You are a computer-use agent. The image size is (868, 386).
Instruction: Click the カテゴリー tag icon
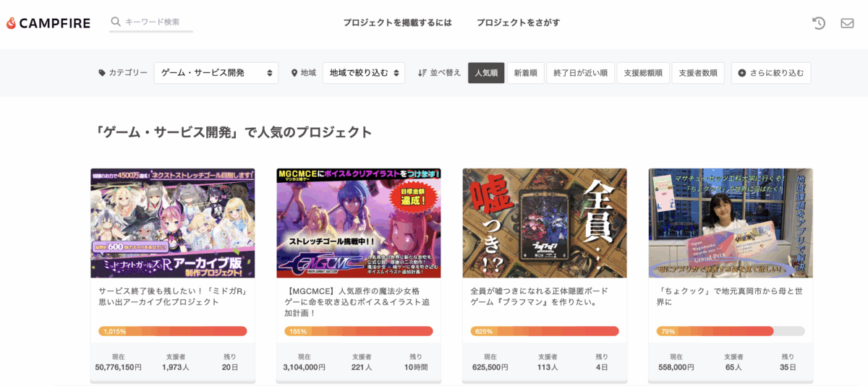point(102,73)
